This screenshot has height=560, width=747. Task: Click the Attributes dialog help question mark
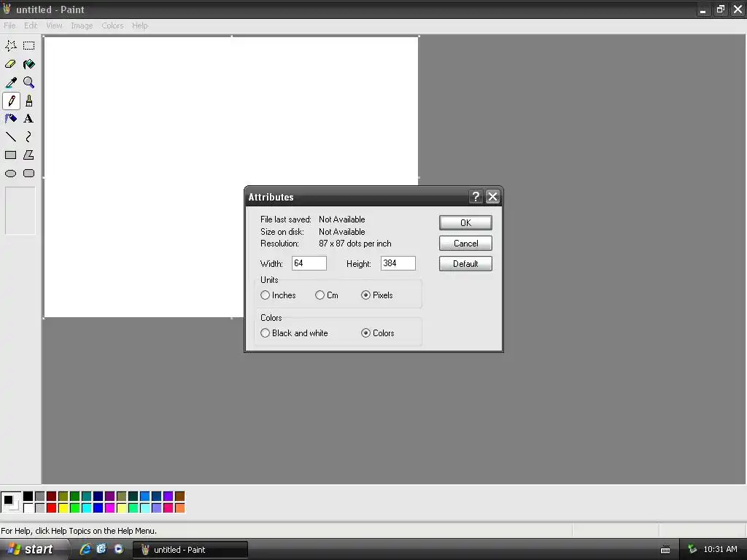point(476,197)
